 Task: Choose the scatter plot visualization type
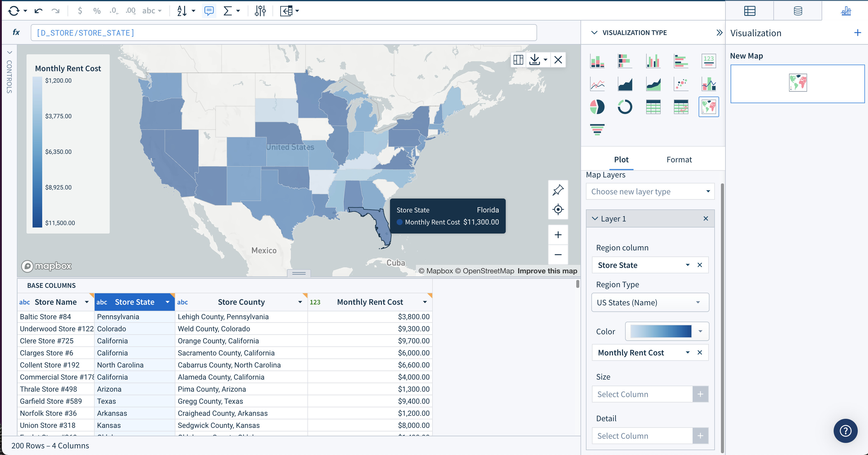point(681,84)
